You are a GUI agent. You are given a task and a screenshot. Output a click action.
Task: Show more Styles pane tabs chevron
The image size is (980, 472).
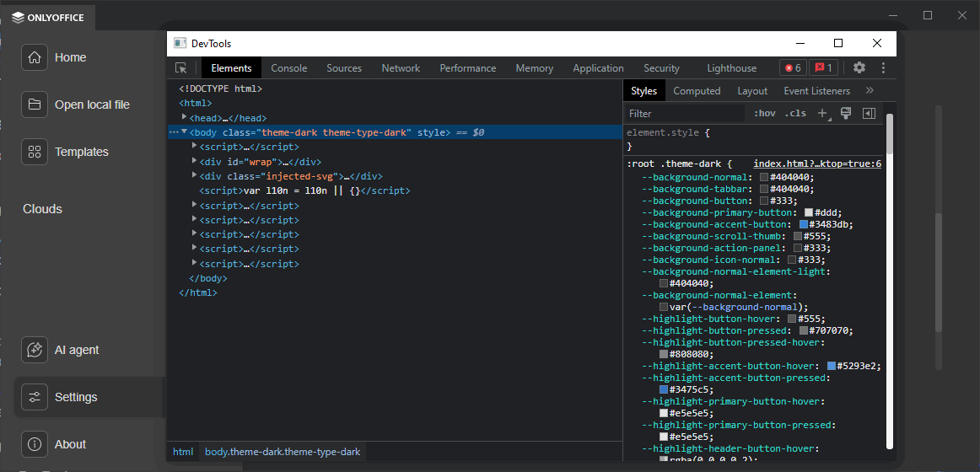[870, 90]
